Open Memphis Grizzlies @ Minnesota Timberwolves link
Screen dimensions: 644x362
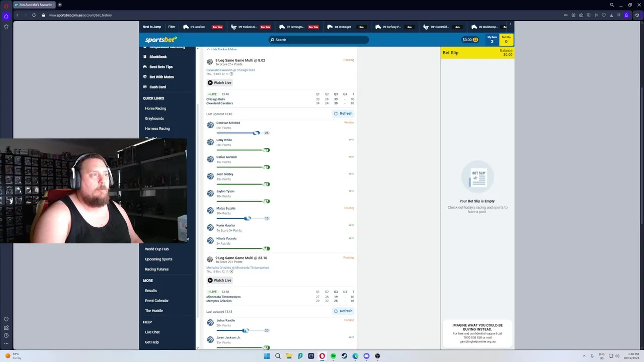pyautogui.click(x=237, y=267)
